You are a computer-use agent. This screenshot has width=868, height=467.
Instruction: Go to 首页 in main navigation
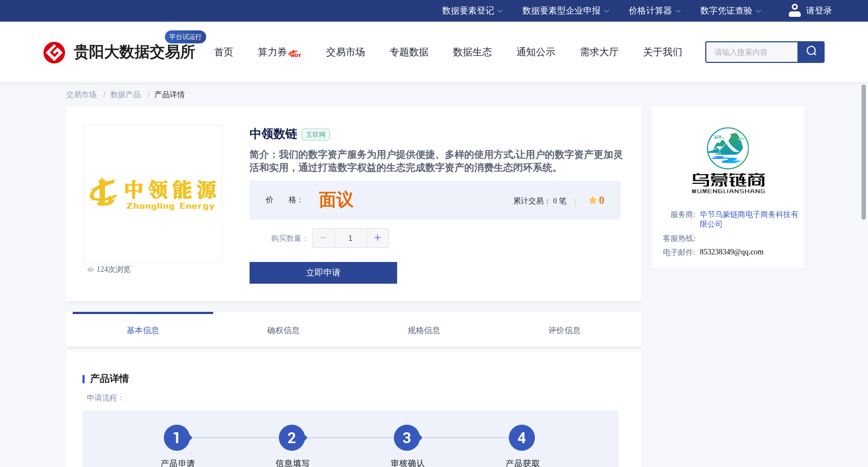[224, 52]
